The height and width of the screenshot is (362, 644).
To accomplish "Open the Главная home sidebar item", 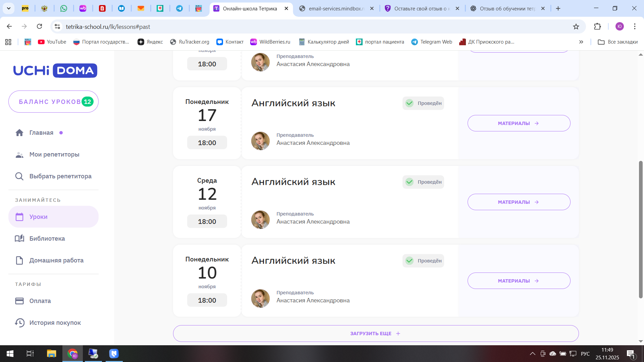I will tap(41, 133).
